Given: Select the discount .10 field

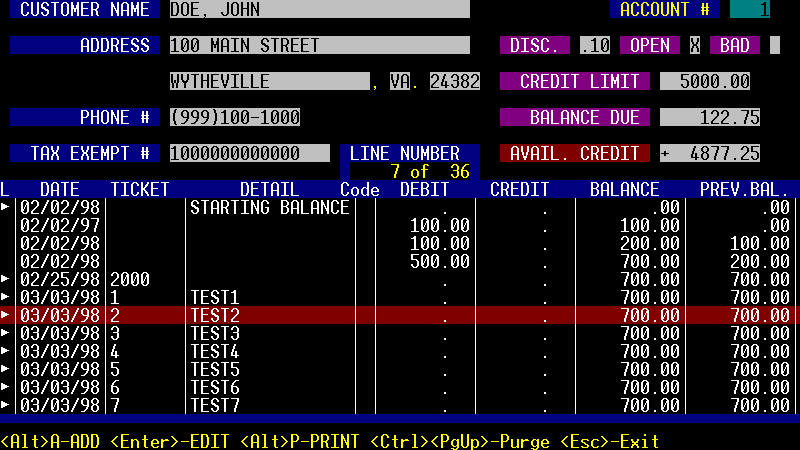Looking at the screenshot, I should pos(595,45).
